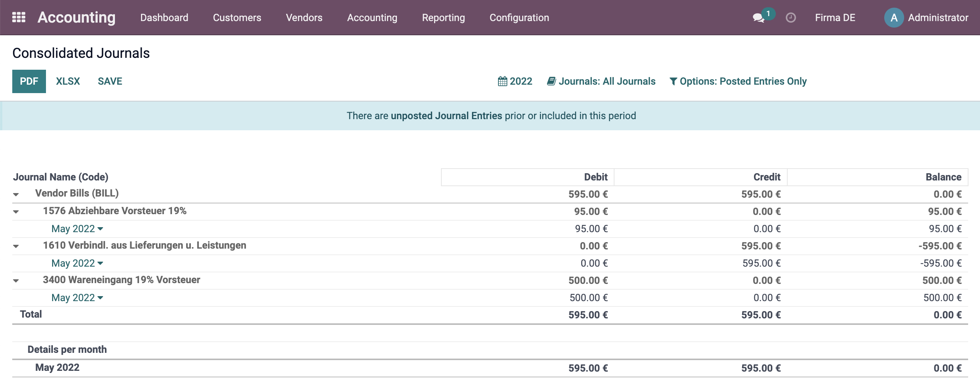Viewport: 980px width, 390px height.
Task: Open the Reporting menu
Action: tap(443, 18)
